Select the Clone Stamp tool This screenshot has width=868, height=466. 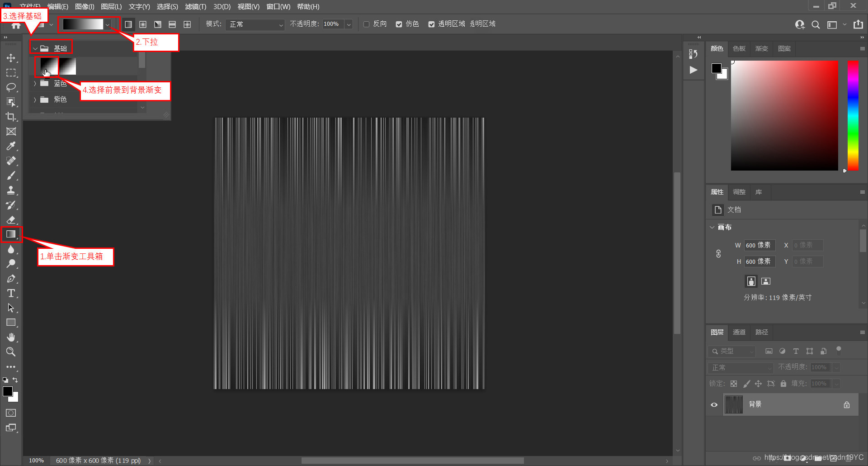11,190
